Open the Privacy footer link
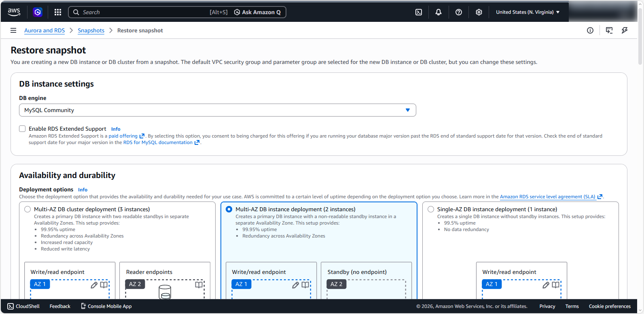Viewport: 644px width, 314px height. (547, 306)
